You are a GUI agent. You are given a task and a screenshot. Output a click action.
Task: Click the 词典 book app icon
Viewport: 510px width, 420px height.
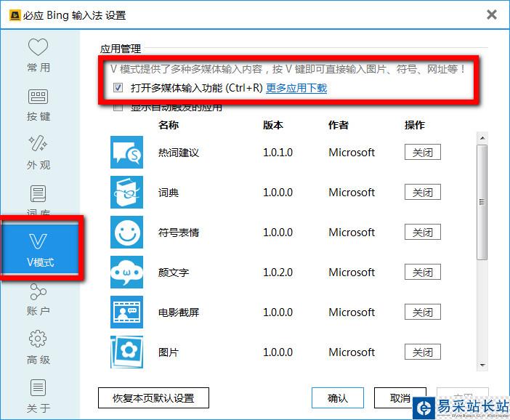(126, 193)
